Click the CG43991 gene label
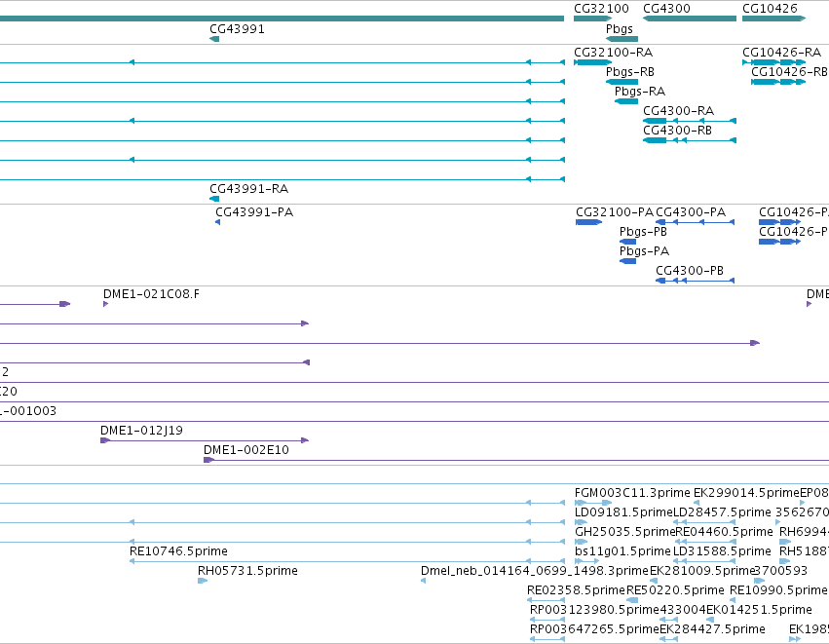This screenshot has height=644, width=829. [237, 29]
